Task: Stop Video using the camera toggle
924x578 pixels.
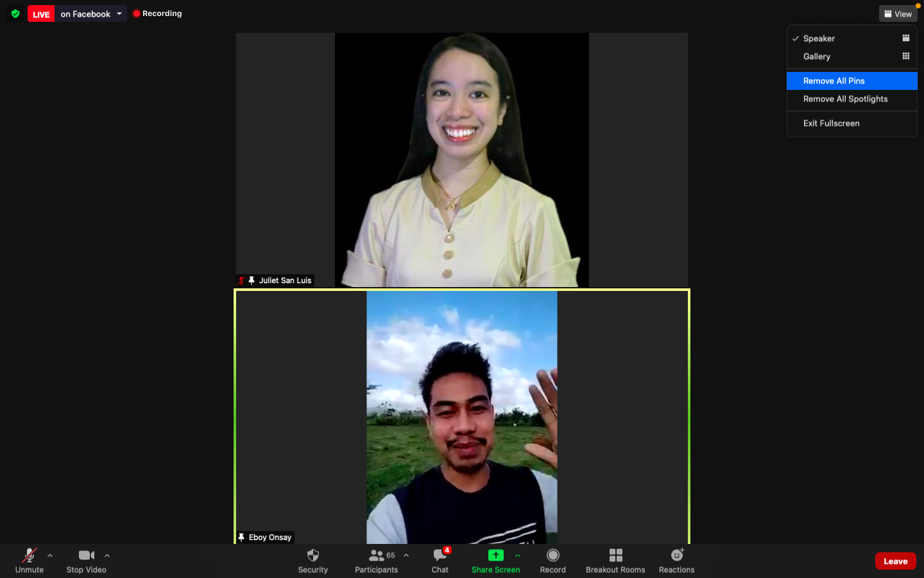Action: click(x=86, y=560)
